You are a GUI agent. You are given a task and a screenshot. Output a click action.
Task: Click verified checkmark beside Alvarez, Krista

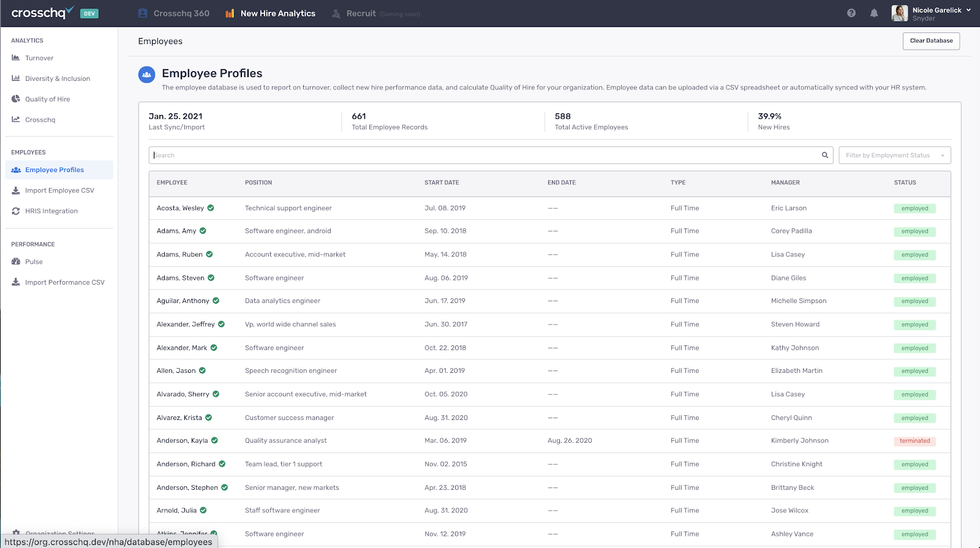208,418
